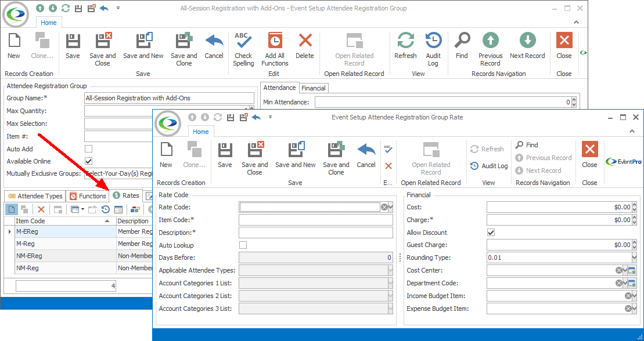Open the Income Budget Item dropdown arrow

click(x=634, y=296)
